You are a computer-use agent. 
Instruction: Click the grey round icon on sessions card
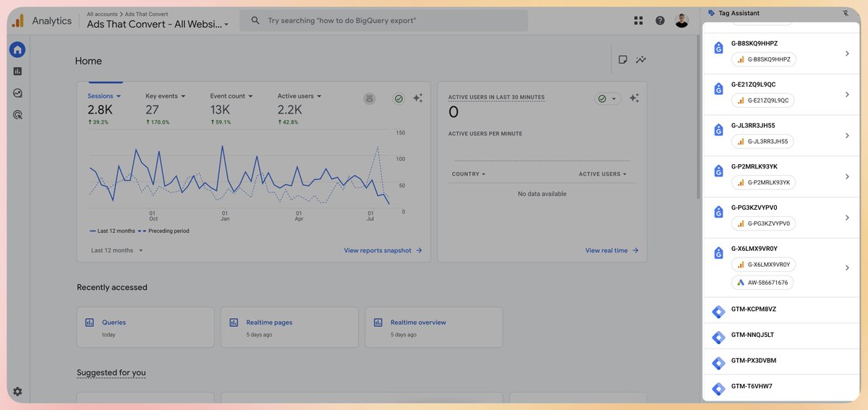point(370,98)
